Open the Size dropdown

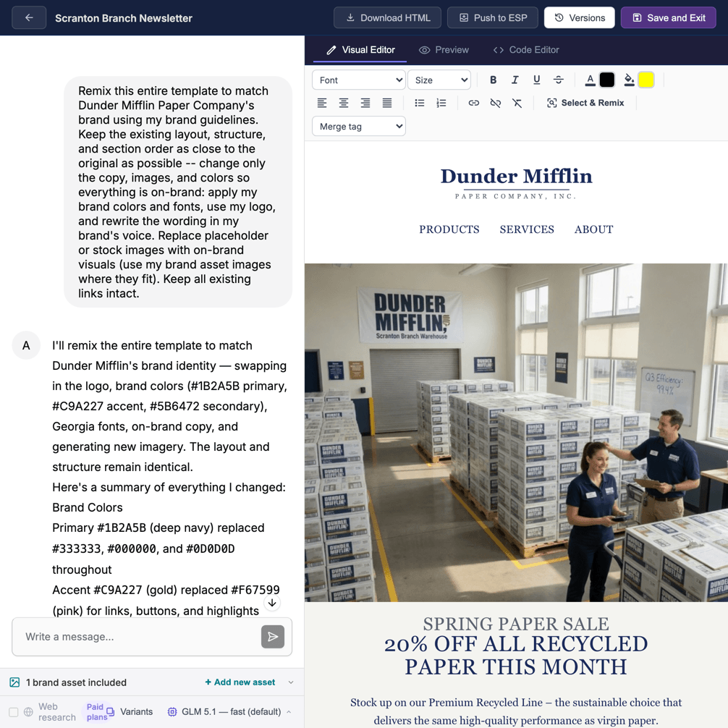point(439,80)
